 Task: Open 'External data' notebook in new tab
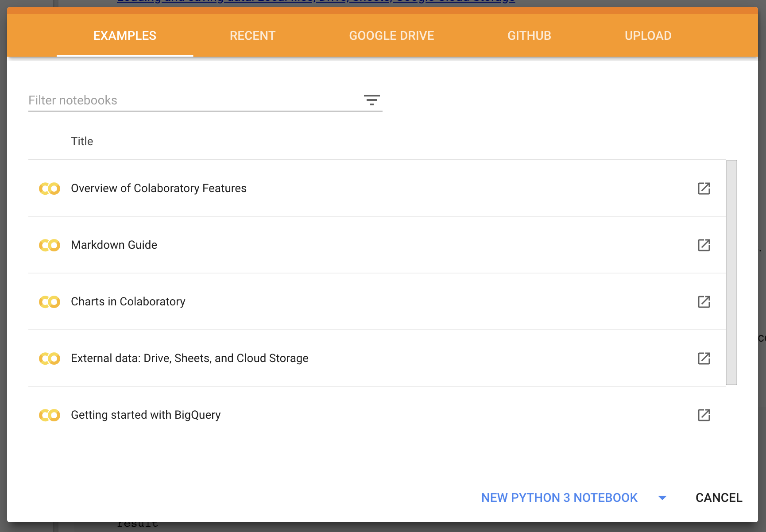(704, 358)
